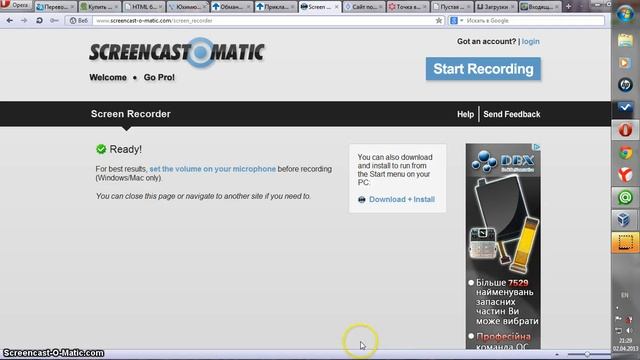Close the active Screen... tab

337,7
